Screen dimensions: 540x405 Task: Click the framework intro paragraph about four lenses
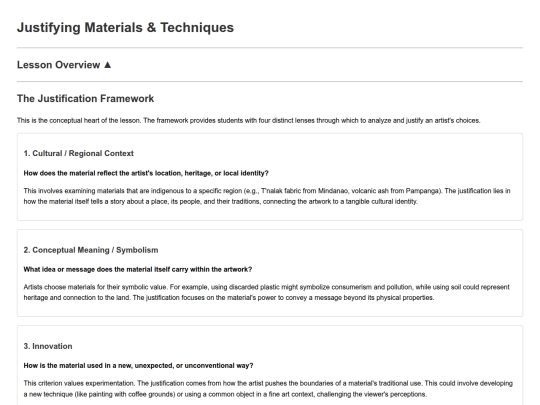click(x=249, y=121)
